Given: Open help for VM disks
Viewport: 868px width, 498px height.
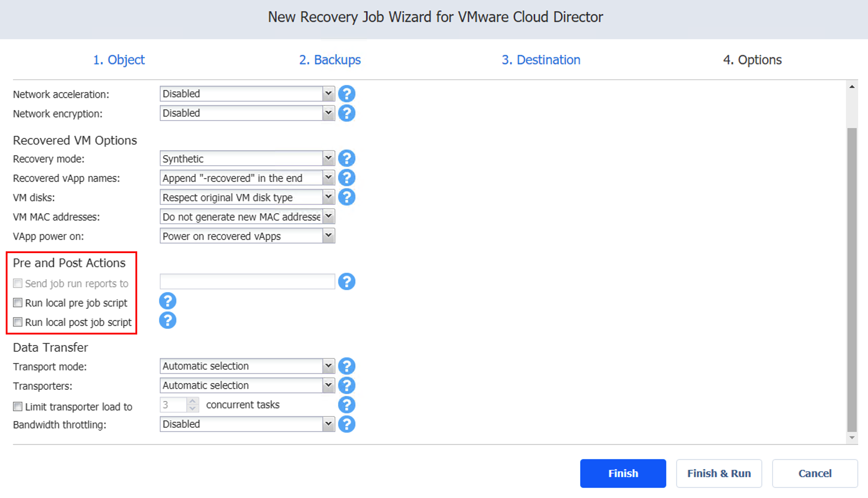Looking at the screenshot, I should click(x=346, y=197).
